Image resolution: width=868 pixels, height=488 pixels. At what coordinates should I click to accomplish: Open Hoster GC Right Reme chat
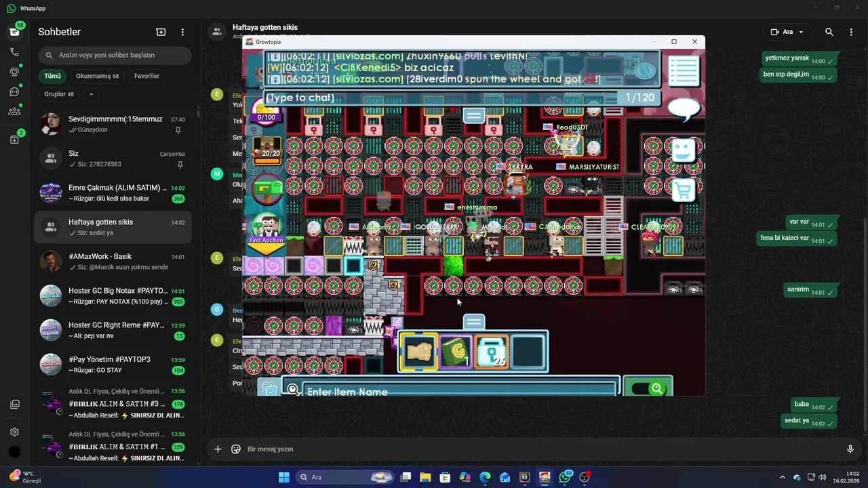(x=113, y=330)
